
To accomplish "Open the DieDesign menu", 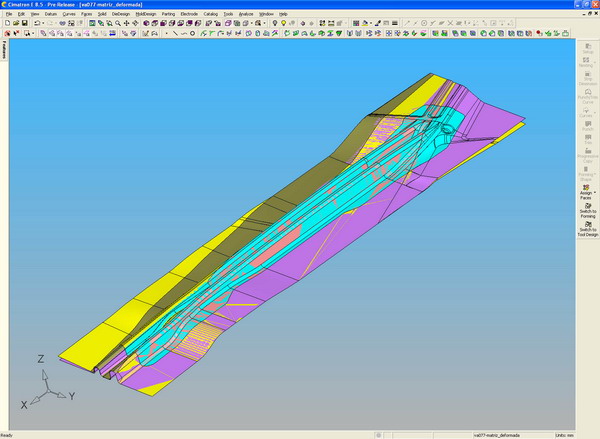I will [121, 14].
